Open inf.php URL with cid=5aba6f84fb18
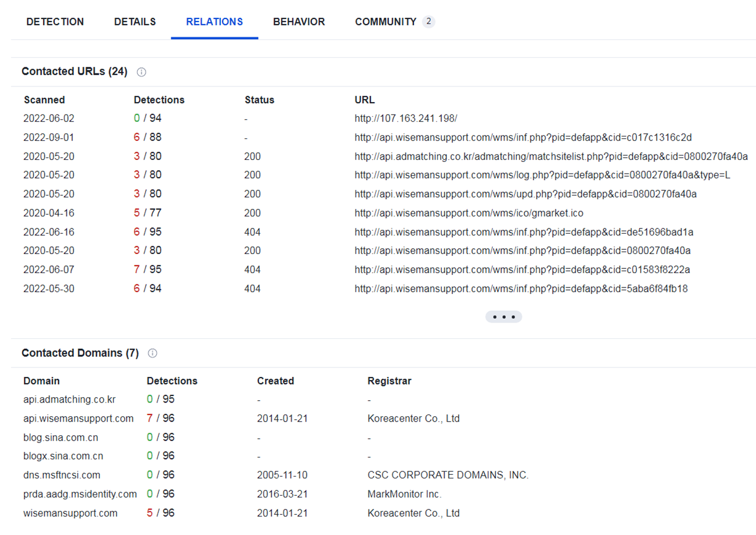 pyautogui.click(x=522, y=289)
